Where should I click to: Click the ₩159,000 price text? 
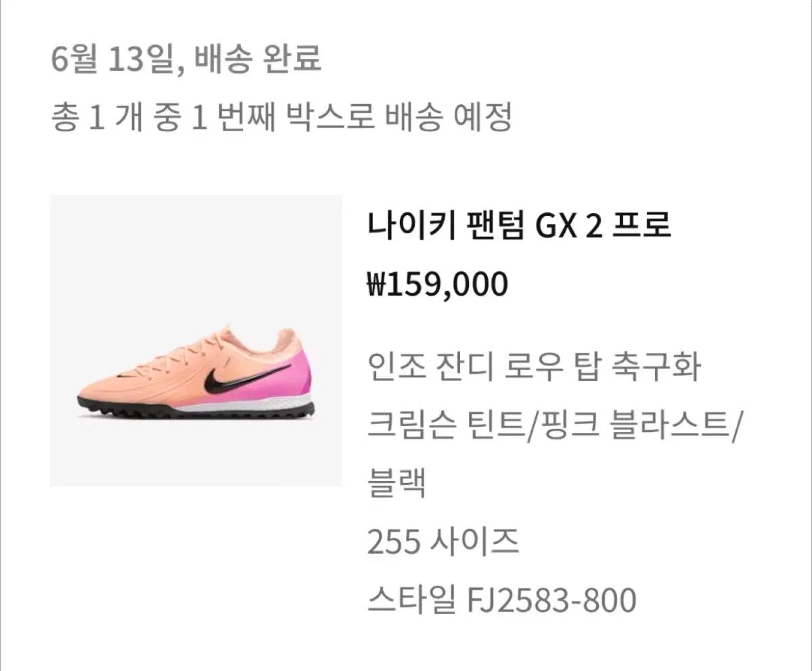click(x=436, y=285)
